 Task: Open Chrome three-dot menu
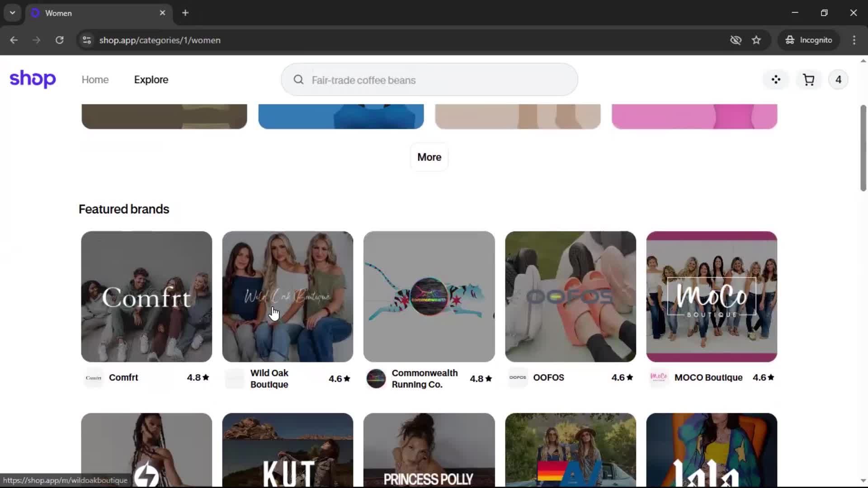[x=854, y=40]
